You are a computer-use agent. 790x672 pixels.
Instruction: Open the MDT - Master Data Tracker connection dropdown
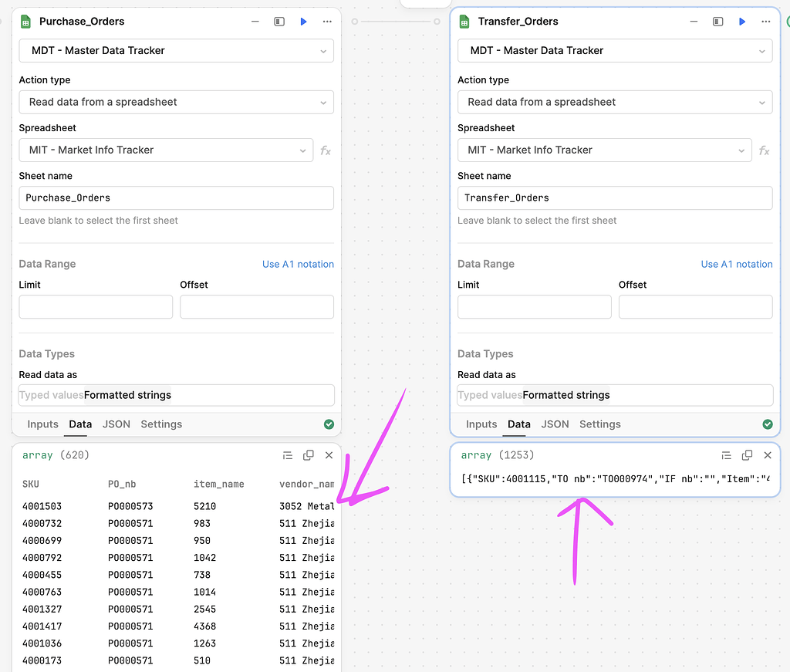pyautogui.click(x=176, y=50)
